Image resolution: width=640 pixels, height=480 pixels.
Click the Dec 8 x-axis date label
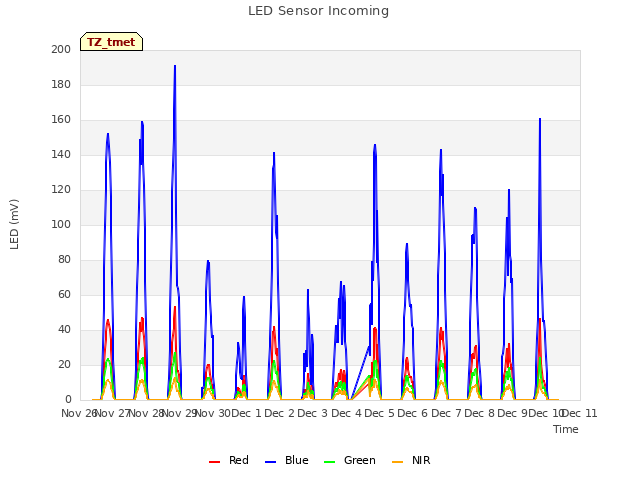tap(480, 413)
